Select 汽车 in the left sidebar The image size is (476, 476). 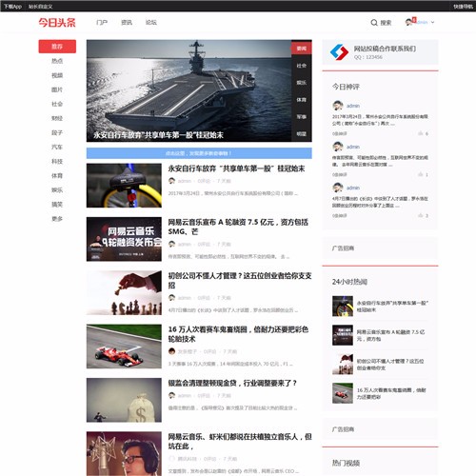point(57,147)
